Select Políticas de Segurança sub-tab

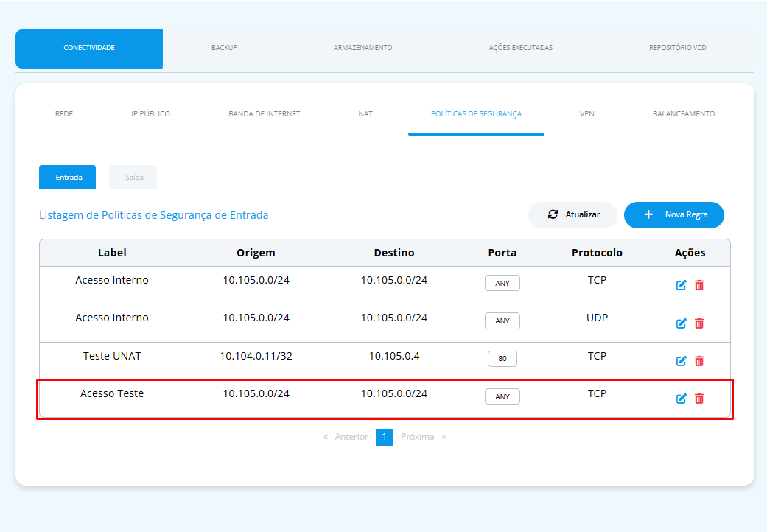tap(476, 114)
